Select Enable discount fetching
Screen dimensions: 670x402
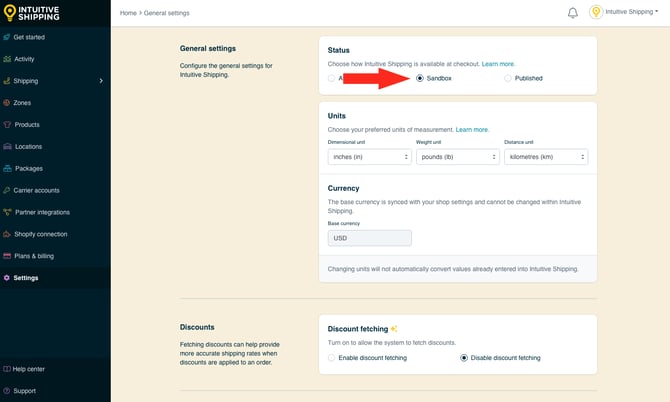pyautogui.click(x=331, y=358)
